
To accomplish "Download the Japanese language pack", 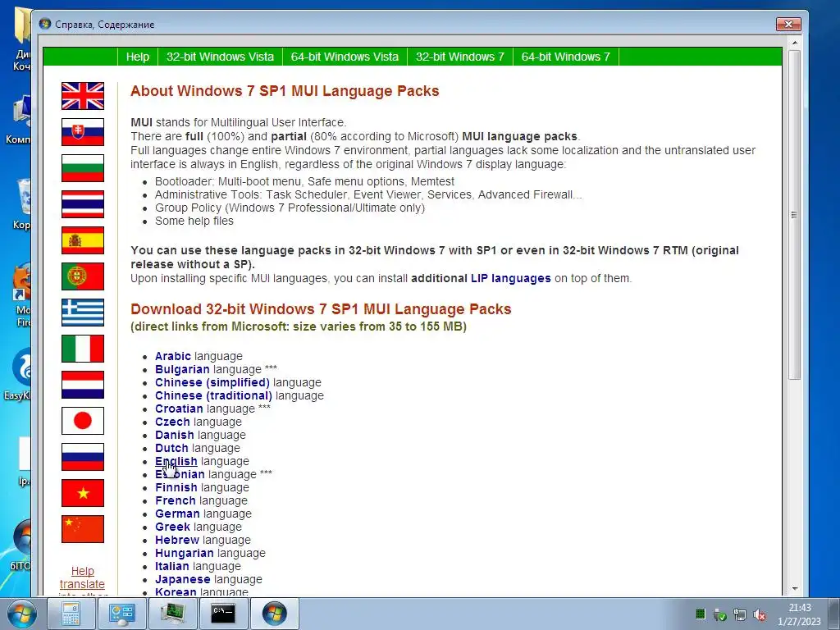I will pyautogui.click(x=182, y=579).
